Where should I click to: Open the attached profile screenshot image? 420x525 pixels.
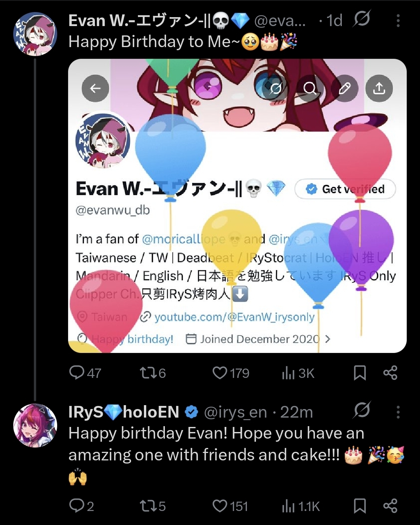(x=237, y=206)
